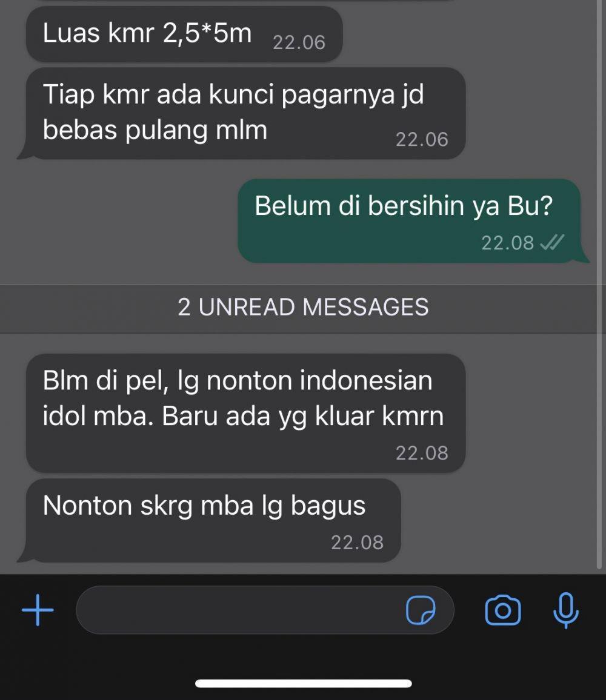The image size is (606, 700).
Task: Tap the 22.06 time on 'bebas pulang mlm' message
Action: (x=422, y=139)
